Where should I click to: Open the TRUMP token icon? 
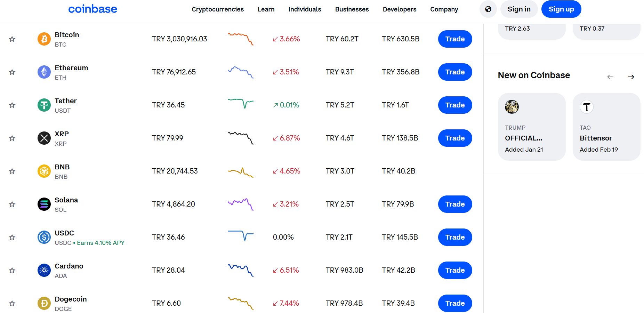[512, 107]
